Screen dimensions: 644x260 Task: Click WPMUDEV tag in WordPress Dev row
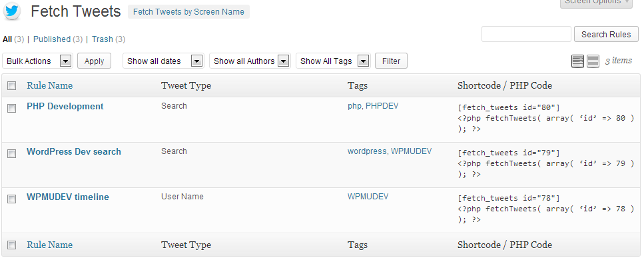tap(411, 151)
